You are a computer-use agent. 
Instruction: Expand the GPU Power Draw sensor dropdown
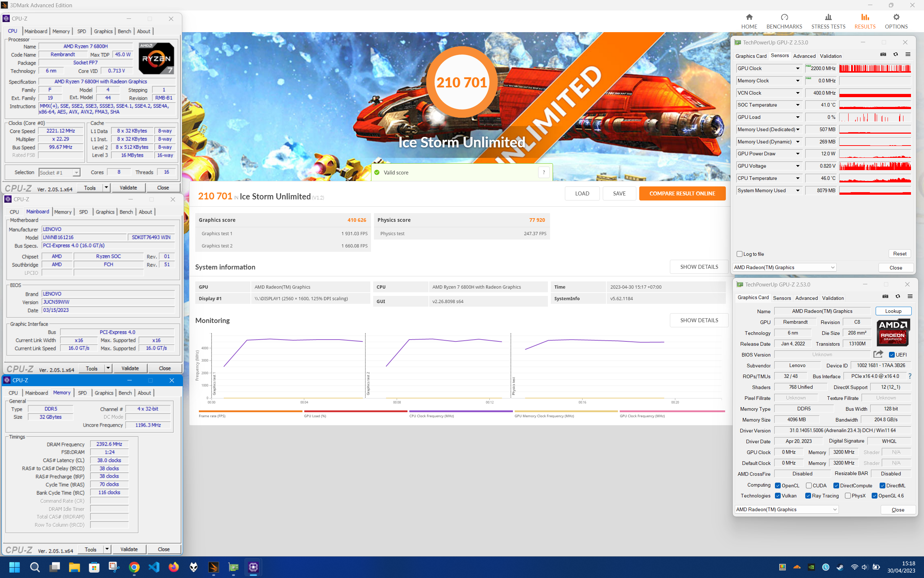click(798, 154)
